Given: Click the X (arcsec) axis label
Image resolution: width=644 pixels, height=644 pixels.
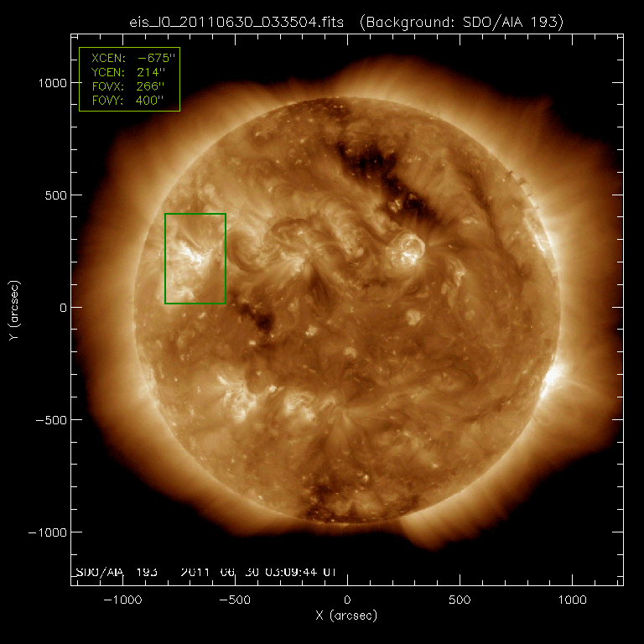Looking at the screenshot, I should tap(346, 616).
